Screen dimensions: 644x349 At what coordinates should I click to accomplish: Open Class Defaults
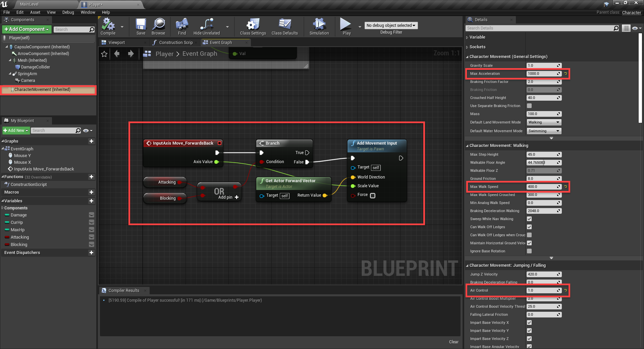click(x=285, y=27)
